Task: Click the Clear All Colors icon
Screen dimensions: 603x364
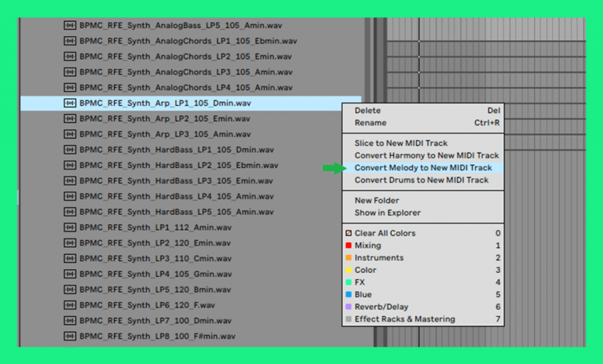Action: click(x=349, y=234)
